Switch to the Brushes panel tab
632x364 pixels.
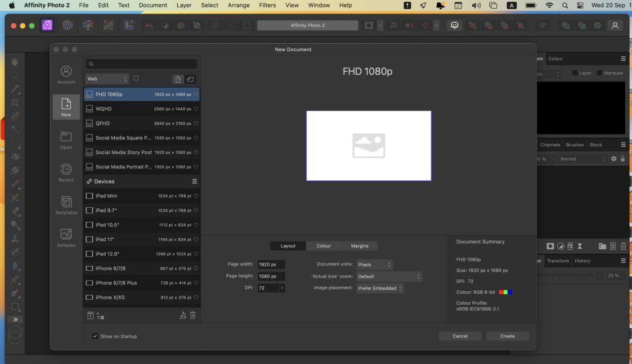click(575, 145)
